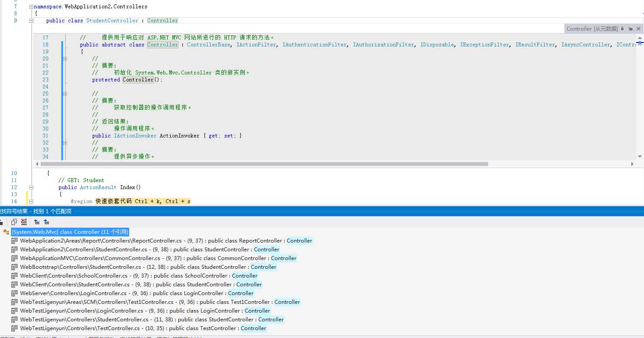Click IExceptionFilter in the peek declaration
The width and height of the screenshot is (644, 338).
coord(485,45)
